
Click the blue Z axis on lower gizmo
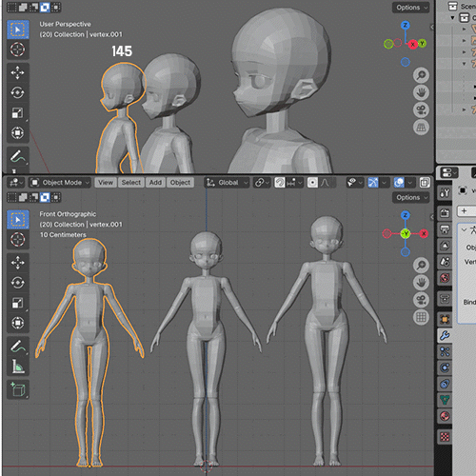click(406, 215)
